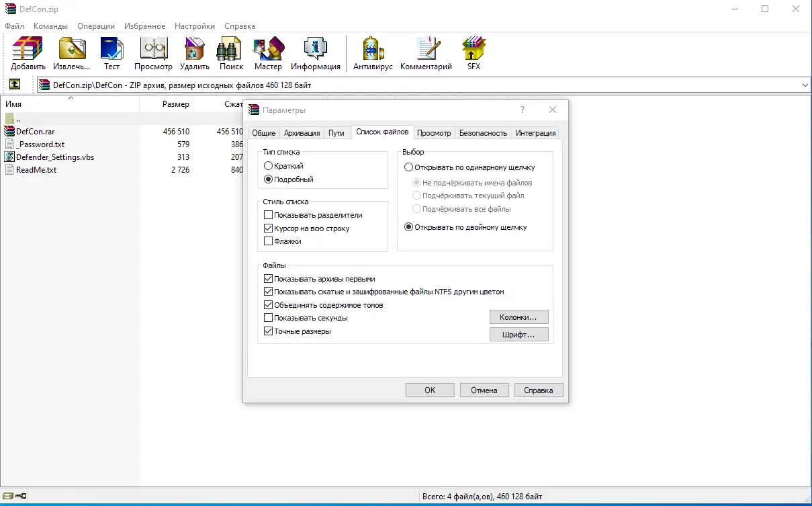Click the Справка button in dialog
This screenshot has width=812, height=506.
[x=539, y=390]
